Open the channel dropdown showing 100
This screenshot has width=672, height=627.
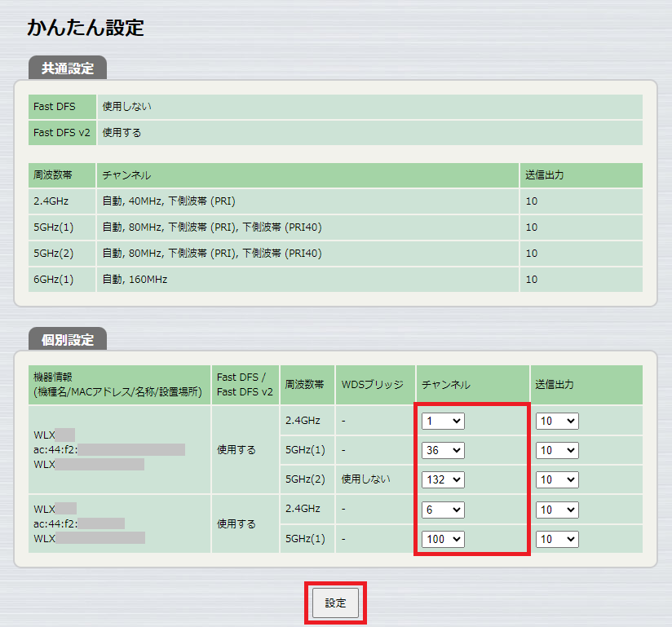(x=442, y=539)
